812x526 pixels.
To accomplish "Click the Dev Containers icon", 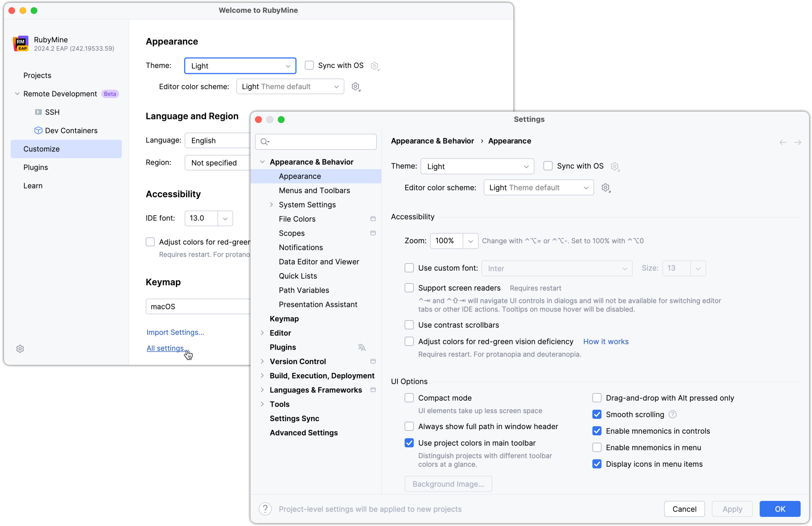I will [38, 130].
